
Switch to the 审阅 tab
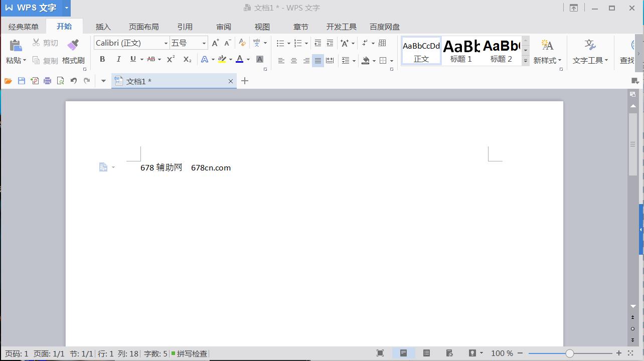tap(224, 27)
